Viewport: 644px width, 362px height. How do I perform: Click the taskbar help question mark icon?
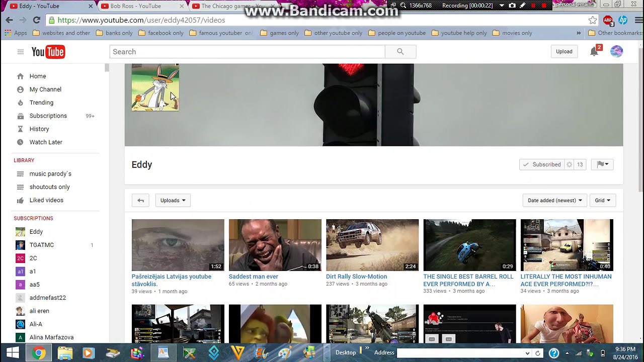pyautogui.click(x=553, y=353)
